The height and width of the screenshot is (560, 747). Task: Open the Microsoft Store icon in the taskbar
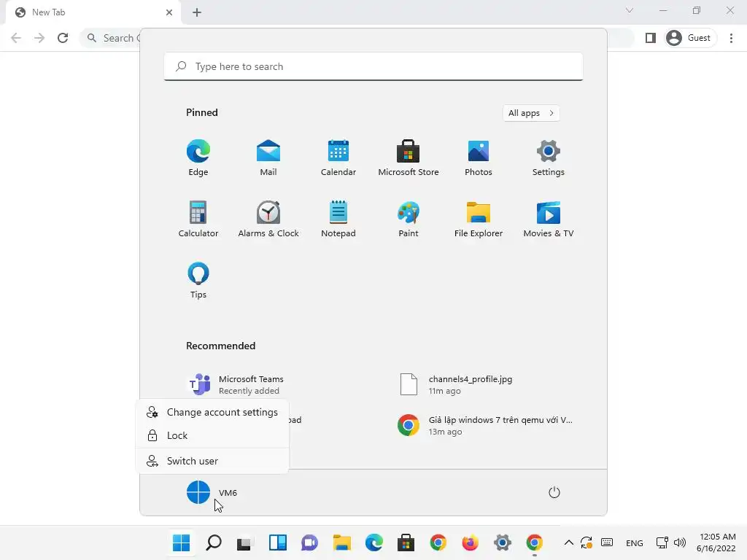[406, 542]
